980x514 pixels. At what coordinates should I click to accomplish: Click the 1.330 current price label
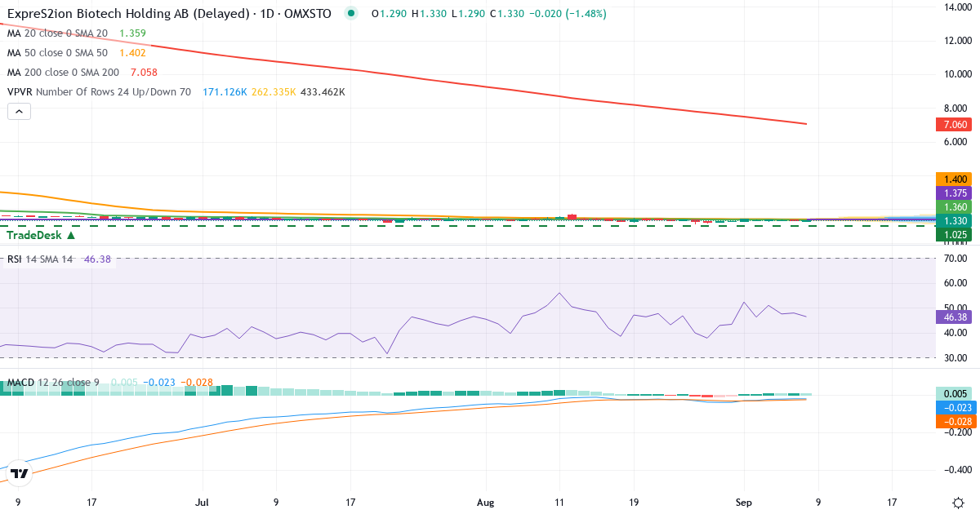tap(955, 221)
